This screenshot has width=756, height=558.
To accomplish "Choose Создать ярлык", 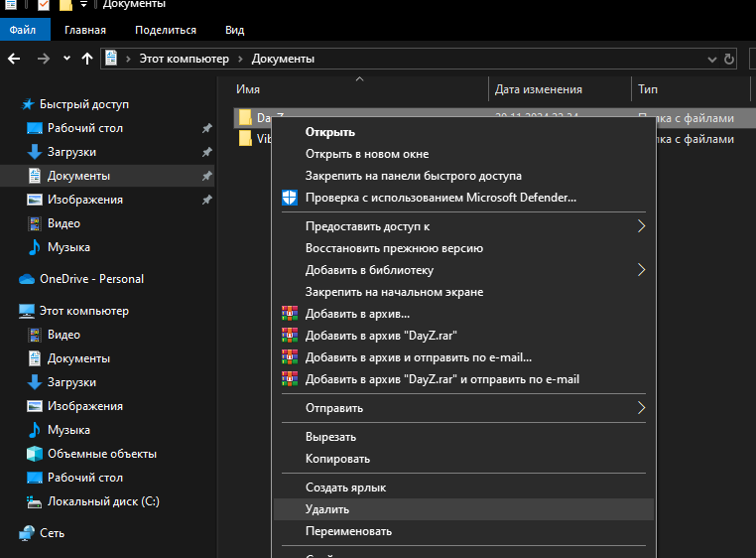I will tap(345, 488).
